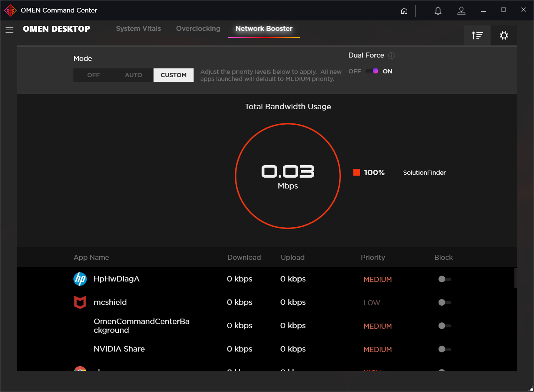Screen dimensions: 534x392
Task: Click the SolutionFinder legend label
Action: coord(424,173)
